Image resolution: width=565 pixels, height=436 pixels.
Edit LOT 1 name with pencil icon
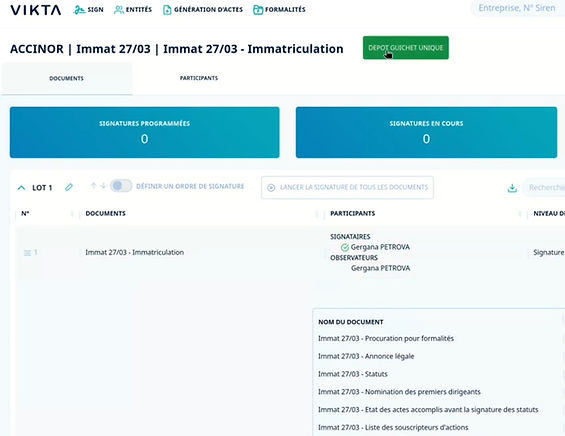point(69,187)
